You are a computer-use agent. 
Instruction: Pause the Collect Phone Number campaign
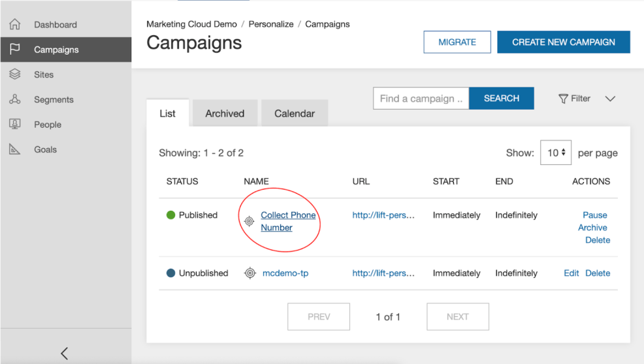594,215
